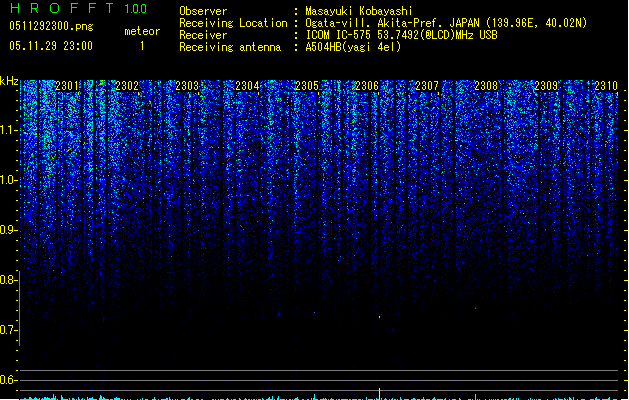Click the 2304 time marker

coord(247,86)
